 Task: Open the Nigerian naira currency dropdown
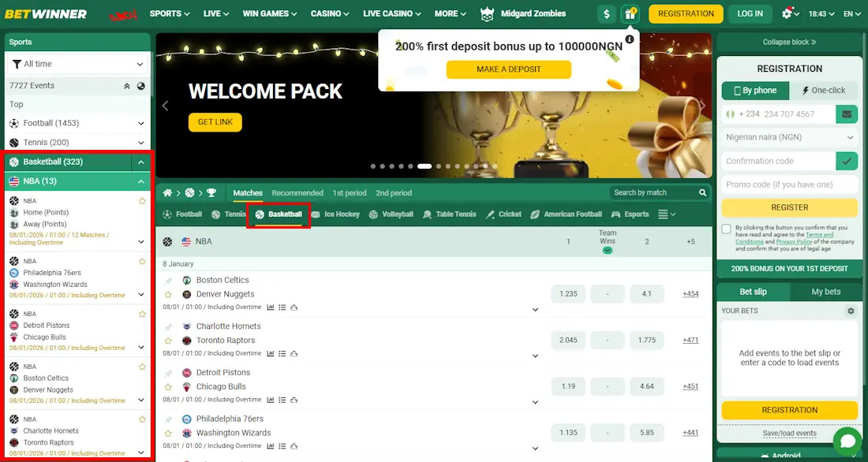788,137
